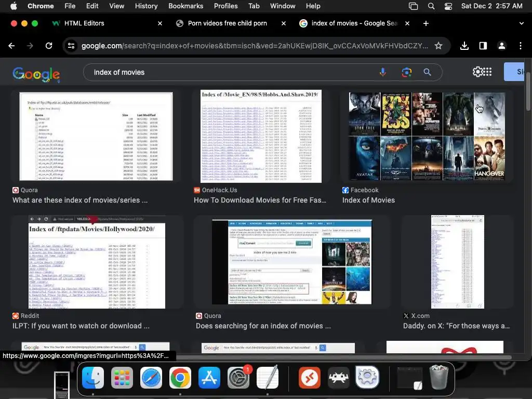Open the Chrome profile avatar icon
The height and width of the screenshot is (399, 532).
[x=502, y=46]
